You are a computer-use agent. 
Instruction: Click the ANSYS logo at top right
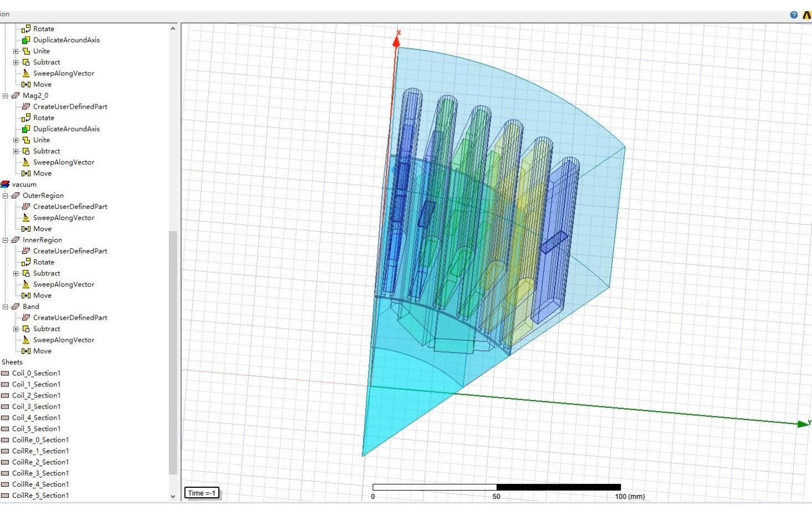tap(807, 14)
